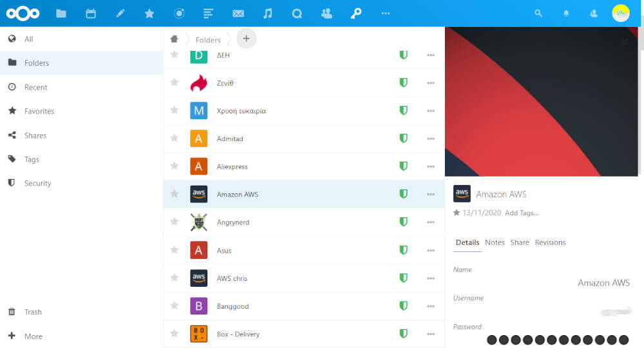Open the Amazon AWS row options menu
The height and width of the screenshot is (348, 644).
click(430, 195)
